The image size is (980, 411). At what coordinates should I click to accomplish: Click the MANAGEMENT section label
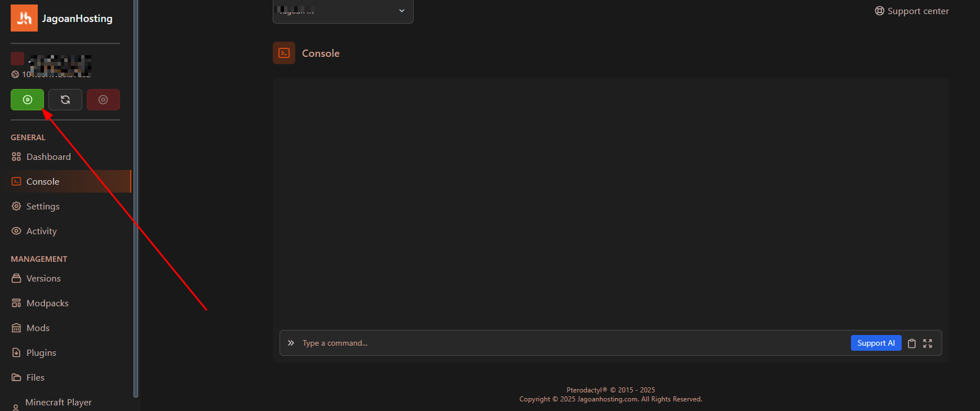(39, 259)
